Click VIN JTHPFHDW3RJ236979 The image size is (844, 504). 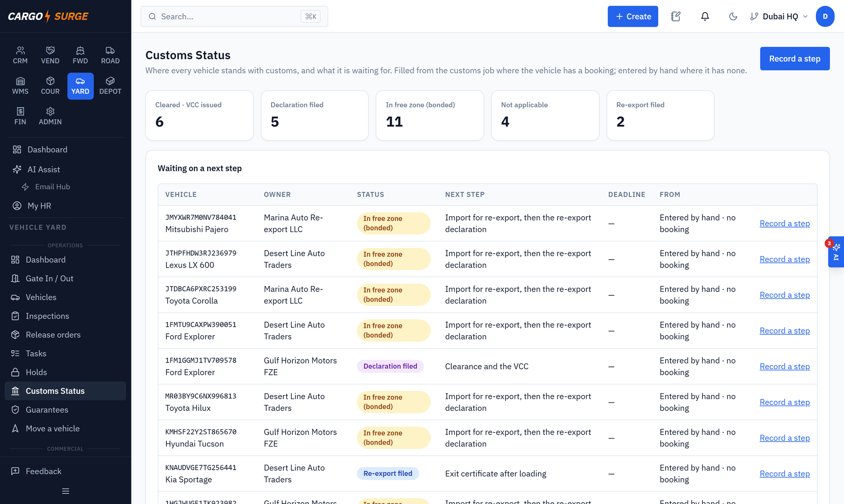(201, 253)
